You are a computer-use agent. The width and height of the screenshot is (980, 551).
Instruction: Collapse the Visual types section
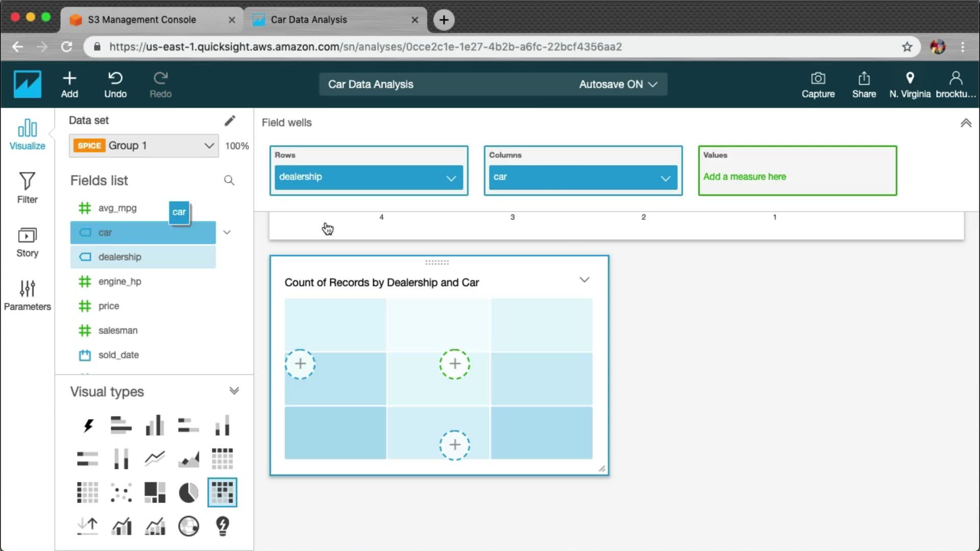point(234,391)
